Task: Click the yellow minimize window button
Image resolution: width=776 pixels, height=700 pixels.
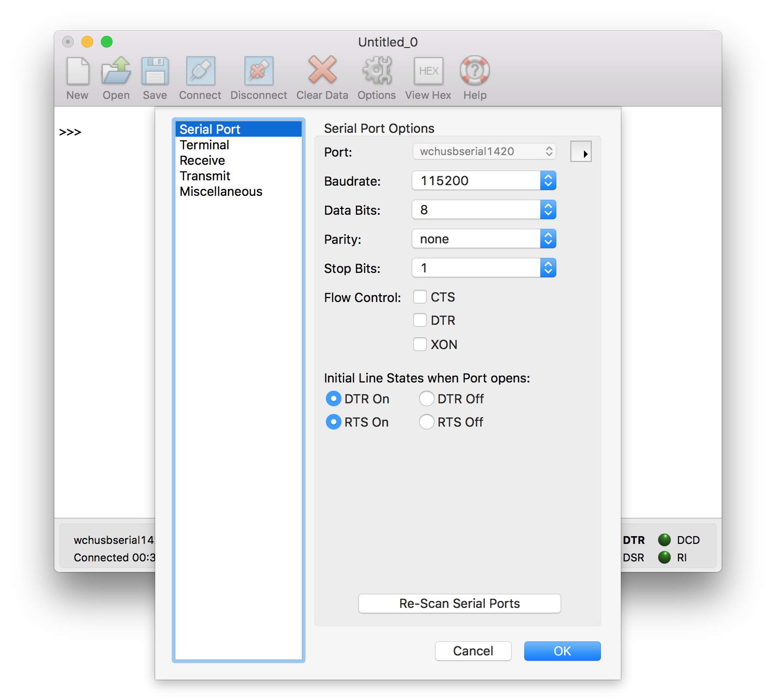Action: (87, 42)
